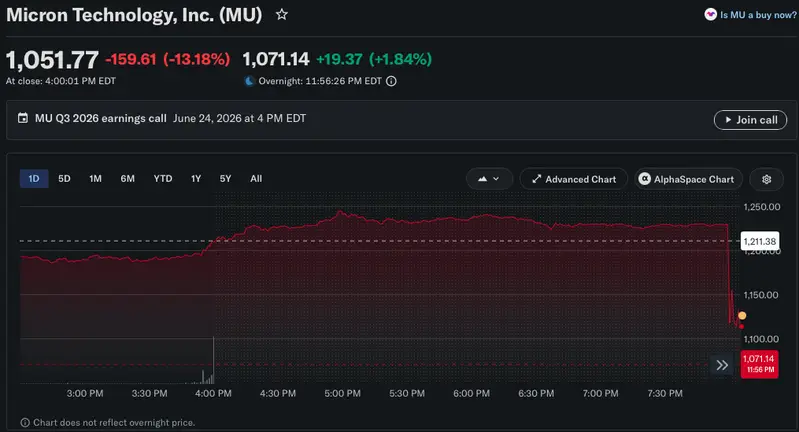
Task: Switch chart range to 6M
Action: tap(127, 179)
